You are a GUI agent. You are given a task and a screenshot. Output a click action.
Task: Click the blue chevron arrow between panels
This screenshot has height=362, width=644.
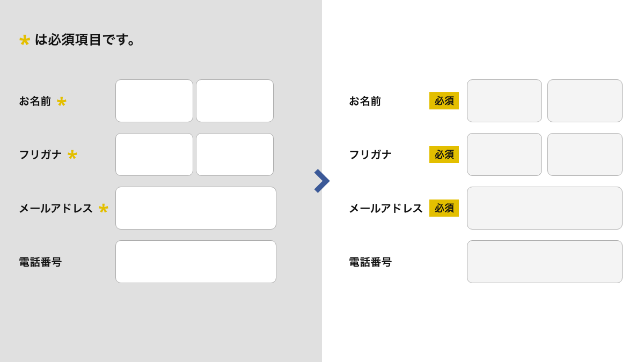320,181
